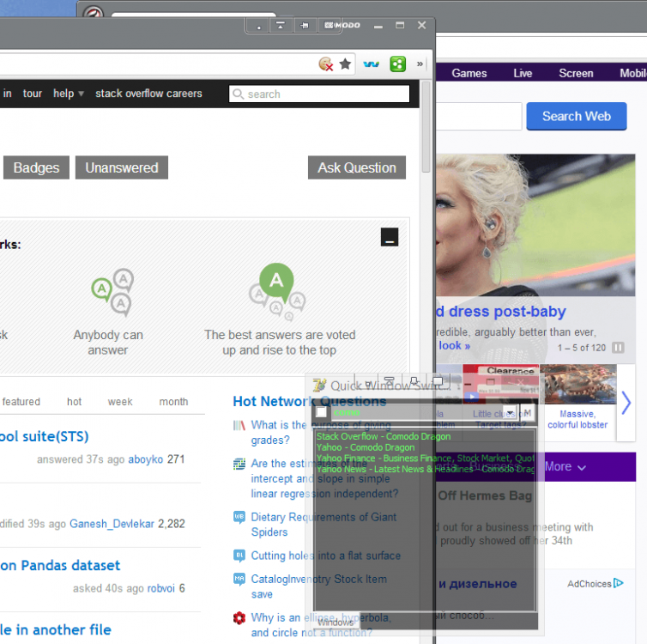Viewport: 647px width, 644px height.
Task: Click the AdChoices triangle icon
Action: tap(618, 583)
